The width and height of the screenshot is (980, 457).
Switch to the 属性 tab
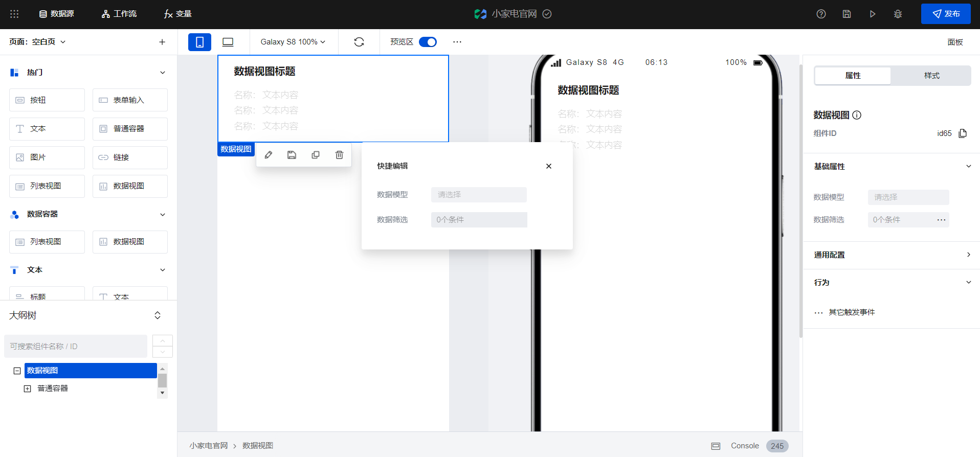pos(853,76)
